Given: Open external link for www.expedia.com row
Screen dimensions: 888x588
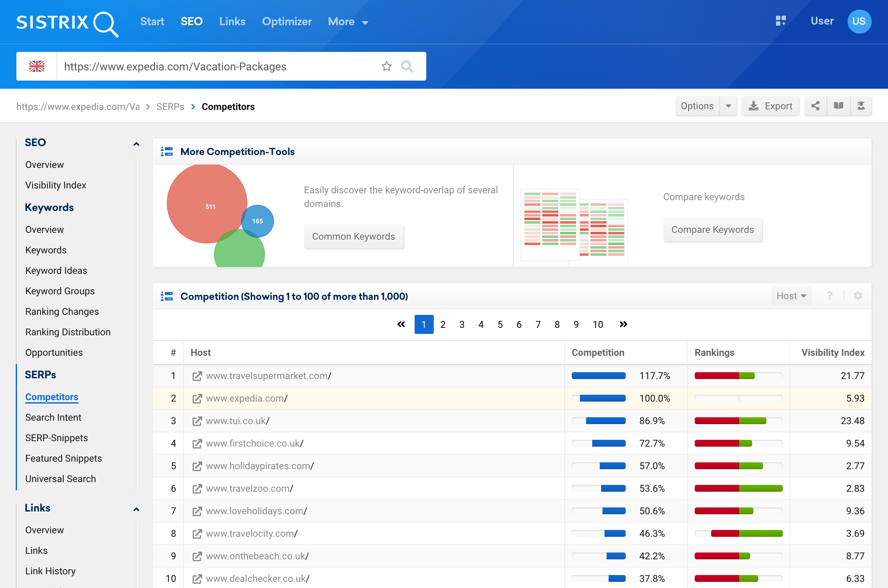Looking at the screenshot, I should click(x=197, y=398).
